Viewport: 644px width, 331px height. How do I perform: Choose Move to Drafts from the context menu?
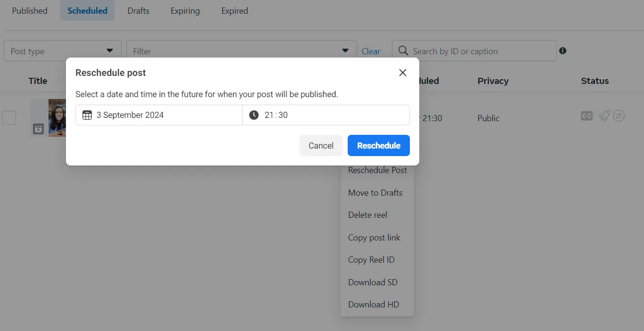coord(375,192)
